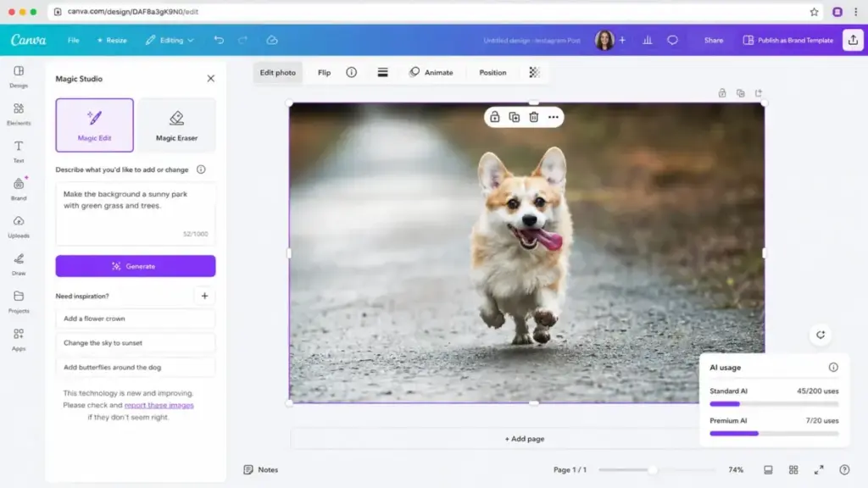Image resolution: width=868 pixels, height=488 pixels.
Task: Choose the Change the sky to sunset suggestion
Action: click(x=136, y=343)
